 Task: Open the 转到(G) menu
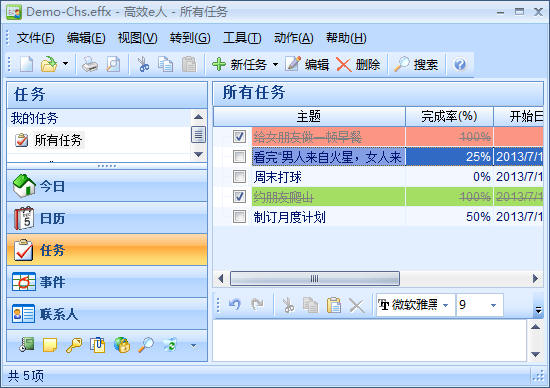(x=190, y=38)
